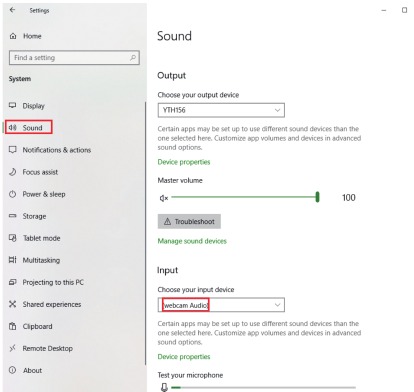Click the search magnifier icon
Image resolution: width=414 pixels, height=392 pixels.
pos(133,58)
